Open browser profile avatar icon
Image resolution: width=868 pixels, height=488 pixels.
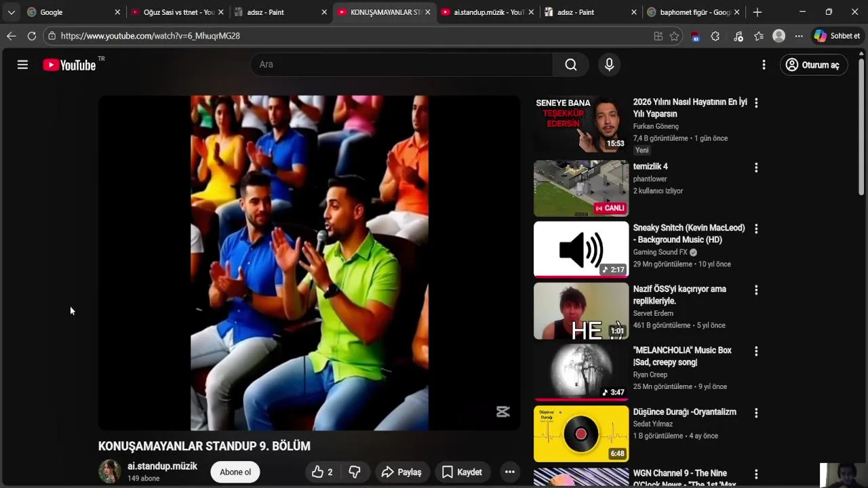tap(779, 36)
